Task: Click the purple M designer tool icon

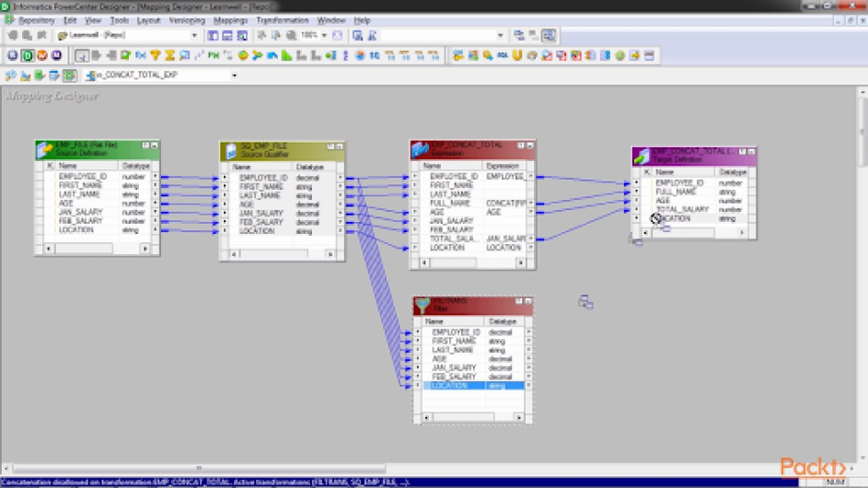Action: pyautogui.click(x=56, y=55)
